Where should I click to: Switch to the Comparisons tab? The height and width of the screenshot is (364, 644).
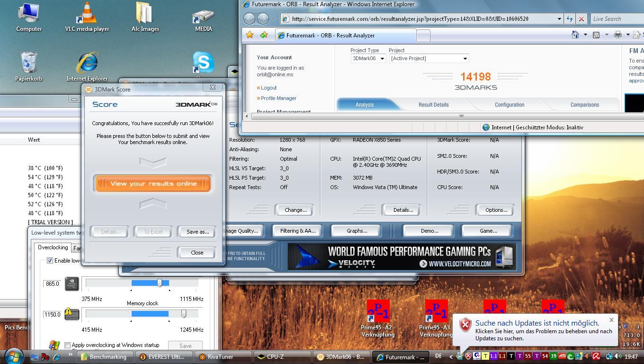coord(584,105)
